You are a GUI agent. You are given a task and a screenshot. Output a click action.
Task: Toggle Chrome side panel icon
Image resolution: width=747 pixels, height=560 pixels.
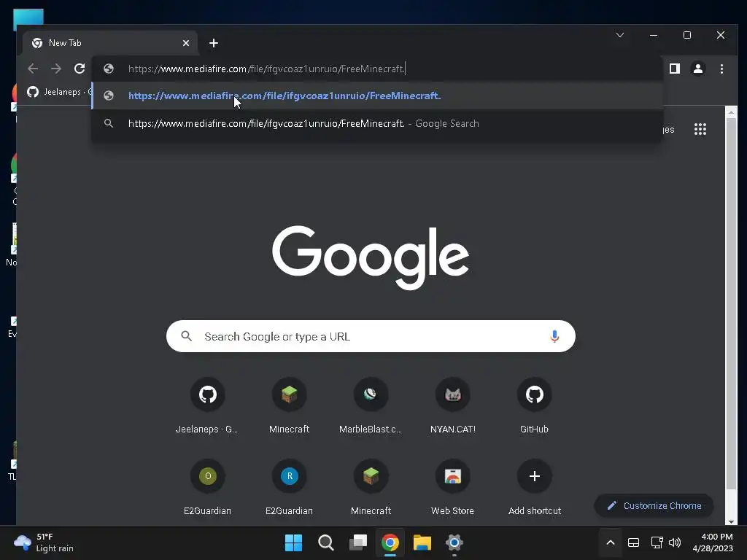coord(675,69)
